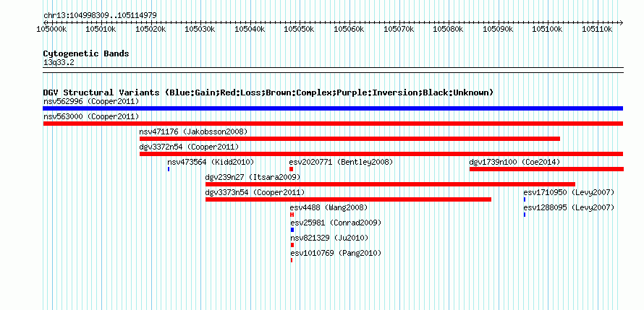Click the dgv3372n54 (Cooper2011) label
Screen dimensions: 644x310
pyautogui.click(x=189, y=147)
